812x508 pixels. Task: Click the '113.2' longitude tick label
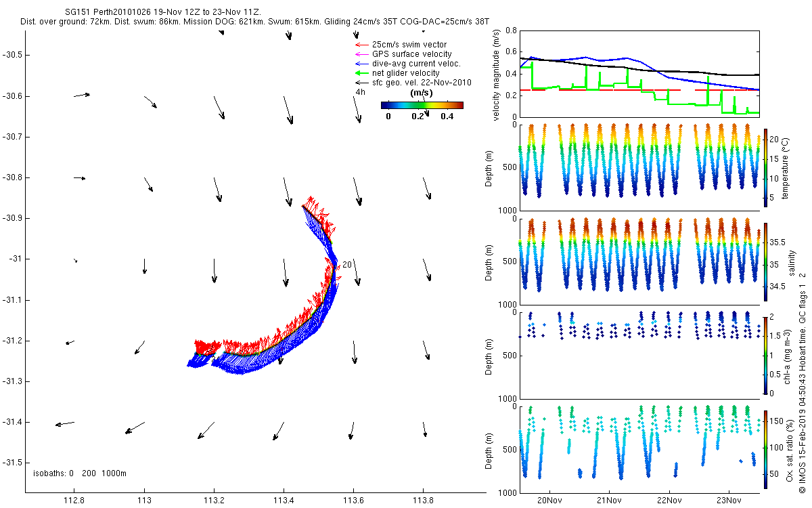tap(214, 502)
